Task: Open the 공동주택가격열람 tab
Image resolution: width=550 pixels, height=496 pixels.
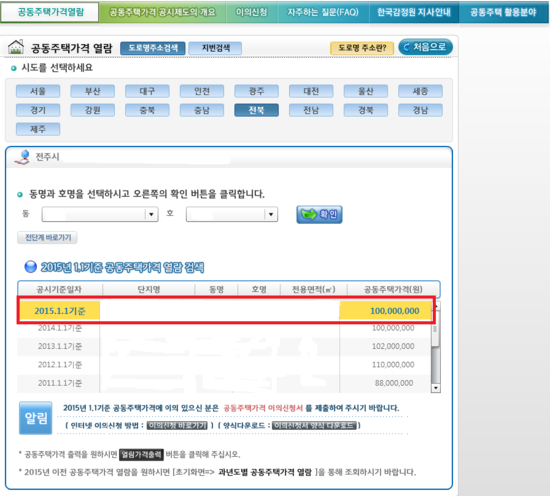Action: click(50, 12)
